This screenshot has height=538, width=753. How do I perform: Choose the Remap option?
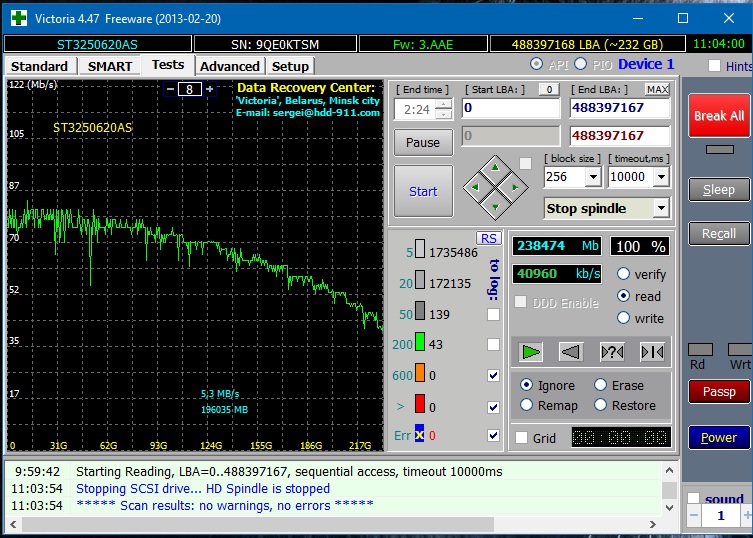[527, 405]
